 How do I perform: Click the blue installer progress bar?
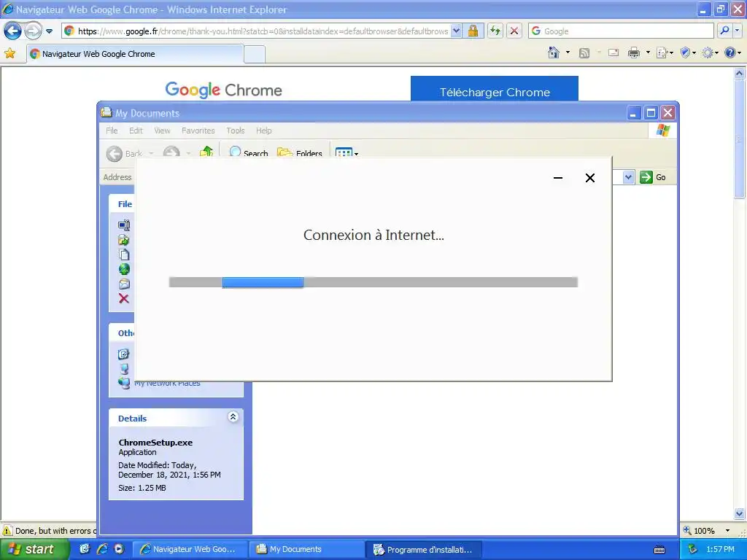pyautogui.click(x=263, y=282)
